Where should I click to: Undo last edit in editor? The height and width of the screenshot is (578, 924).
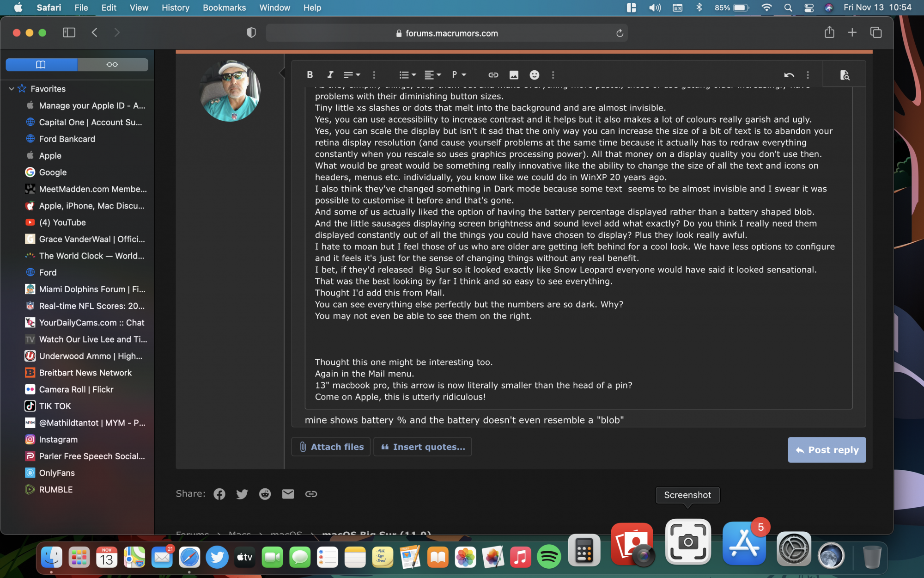(x=789, y=75)
